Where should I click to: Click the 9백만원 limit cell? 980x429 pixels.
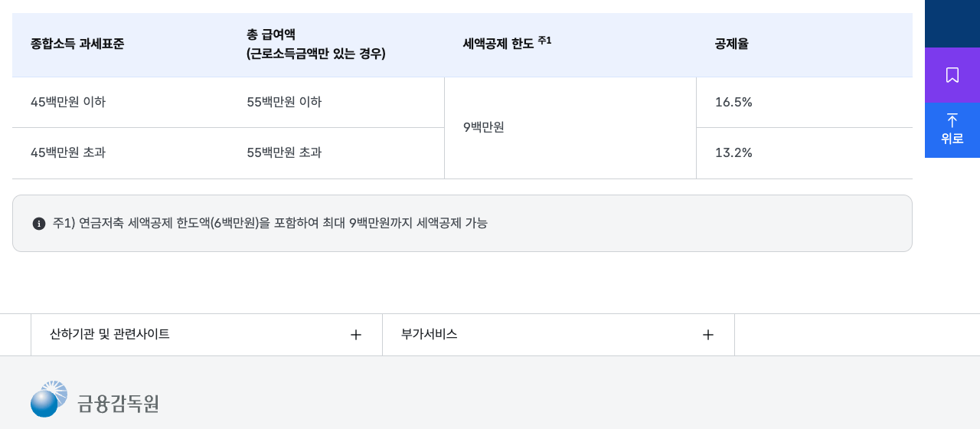[484, 127]
